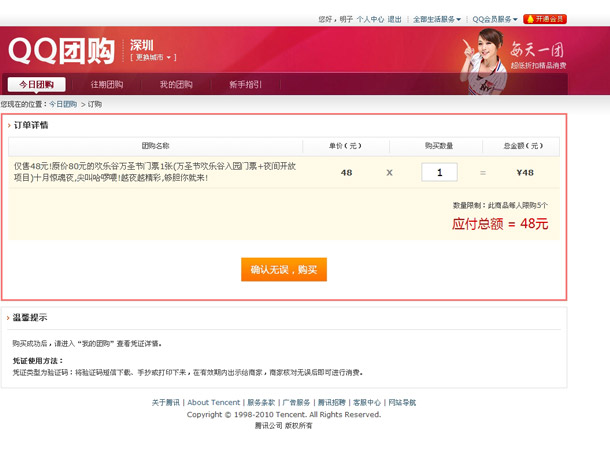
Task: Click the 单价（元）column header
Action: coord(345,146)
